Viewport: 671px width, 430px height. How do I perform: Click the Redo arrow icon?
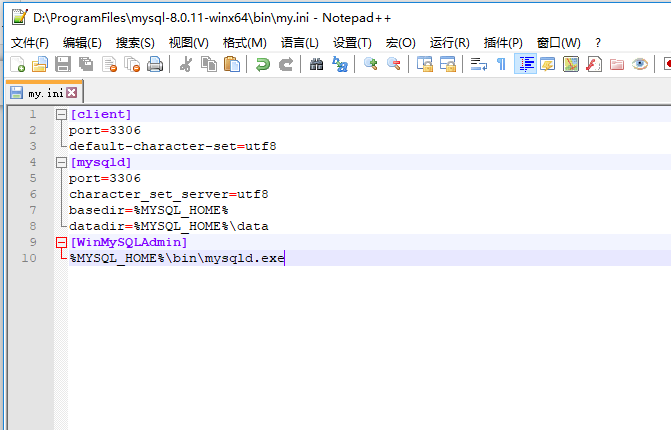285,65
